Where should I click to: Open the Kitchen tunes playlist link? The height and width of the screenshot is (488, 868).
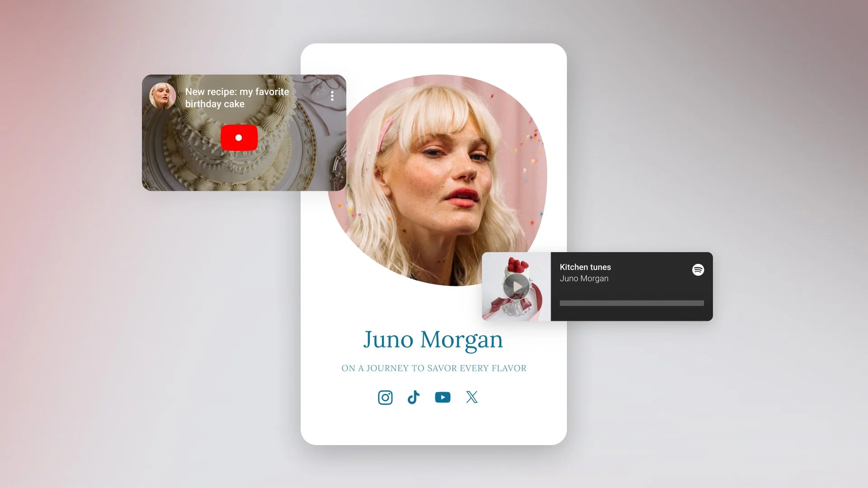point(585,267)
